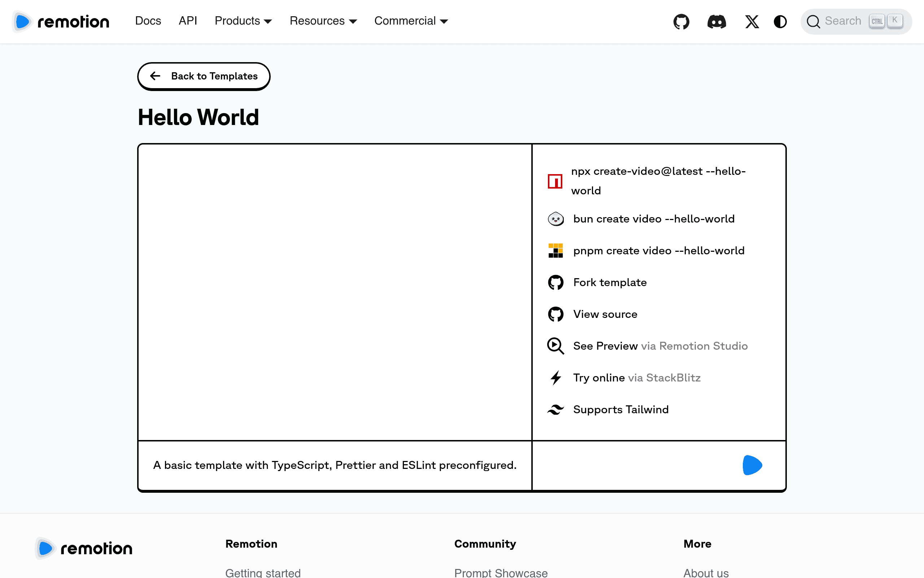Click the Remotion logo in the page footer
This screenshot has width=924, height=578.
[x=84, y=548]
